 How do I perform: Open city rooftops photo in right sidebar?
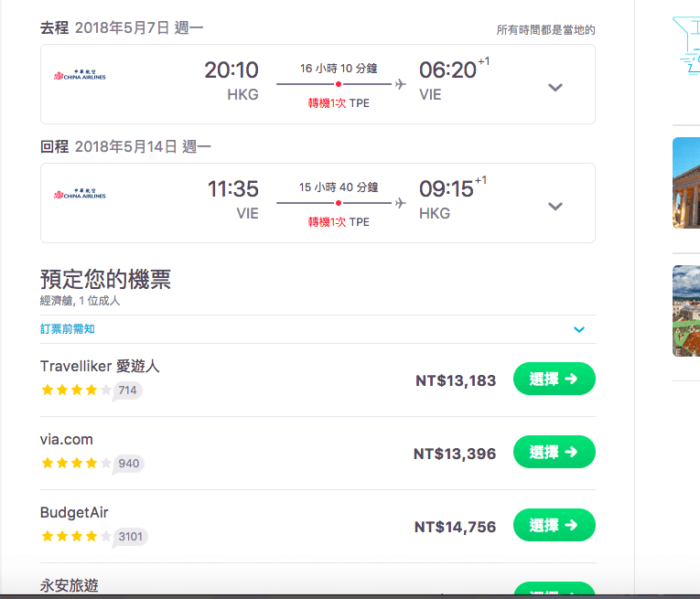click(x=686, y=311)
